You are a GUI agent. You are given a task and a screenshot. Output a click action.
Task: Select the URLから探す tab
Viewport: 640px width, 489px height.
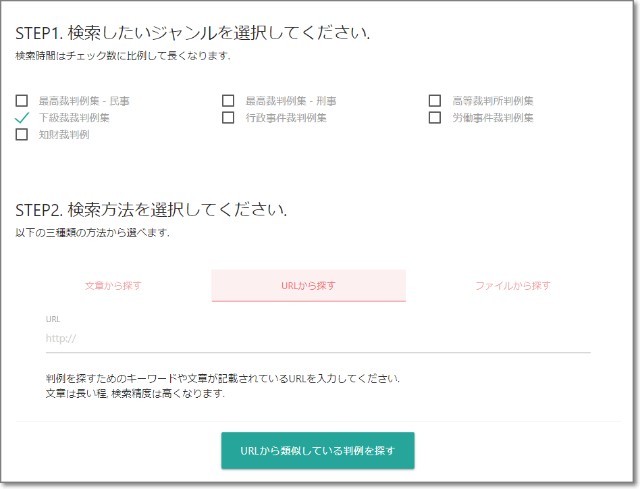pyautogui.click(x=308, y=285)
